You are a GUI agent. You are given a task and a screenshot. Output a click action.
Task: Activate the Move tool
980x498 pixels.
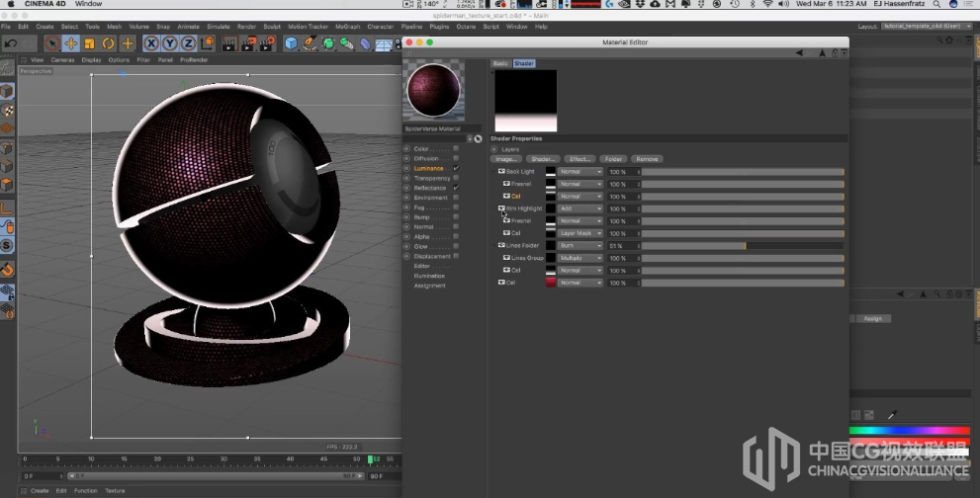70,43
